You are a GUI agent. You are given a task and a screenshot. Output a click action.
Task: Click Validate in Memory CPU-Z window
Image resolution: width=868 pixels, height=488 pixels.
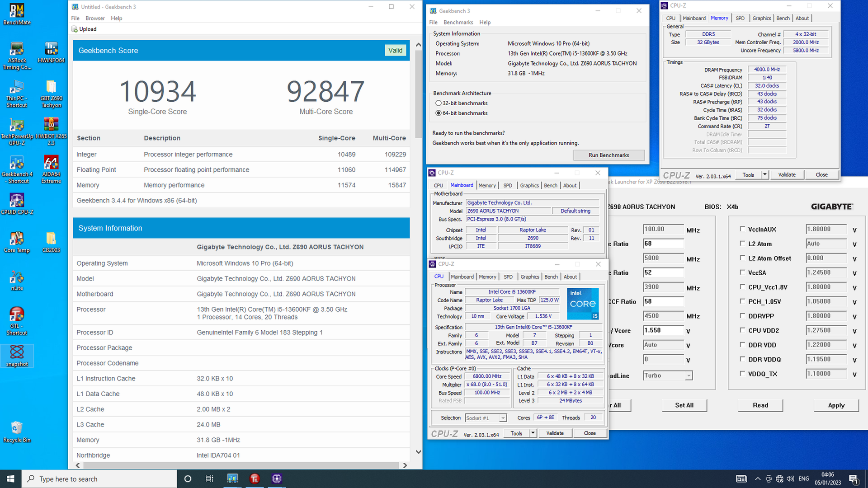coord(787,174)
